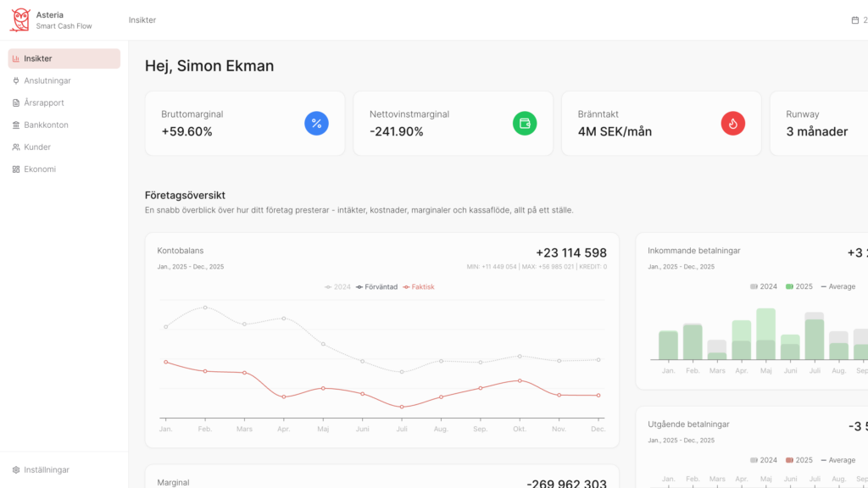Image resolution: width=868 pixels, height=488 pixels.
Task: Click the blue percent icon on Bruttomarginal
Action: 317,124
